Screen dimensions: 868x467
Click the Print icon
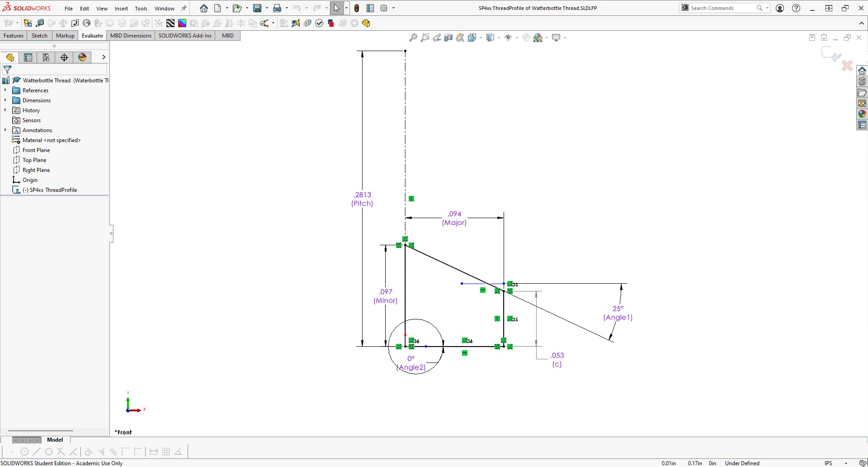277,8
